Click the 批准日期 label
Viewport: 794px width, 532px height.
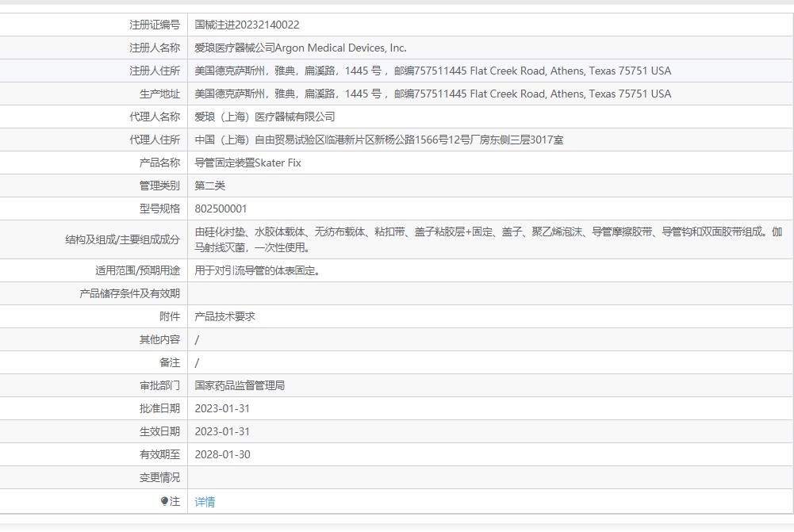(x=159, y=408)
